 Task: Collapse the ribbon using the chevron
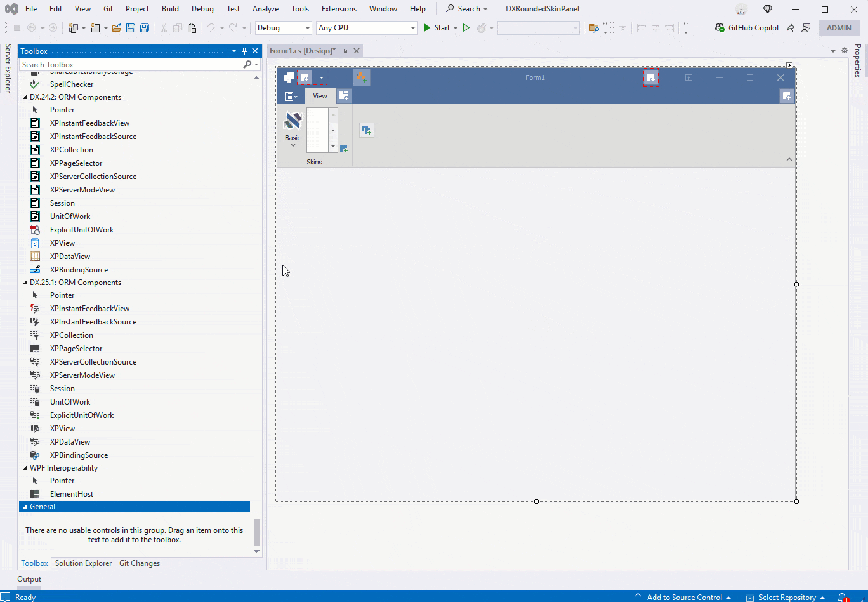pos(789,159)
